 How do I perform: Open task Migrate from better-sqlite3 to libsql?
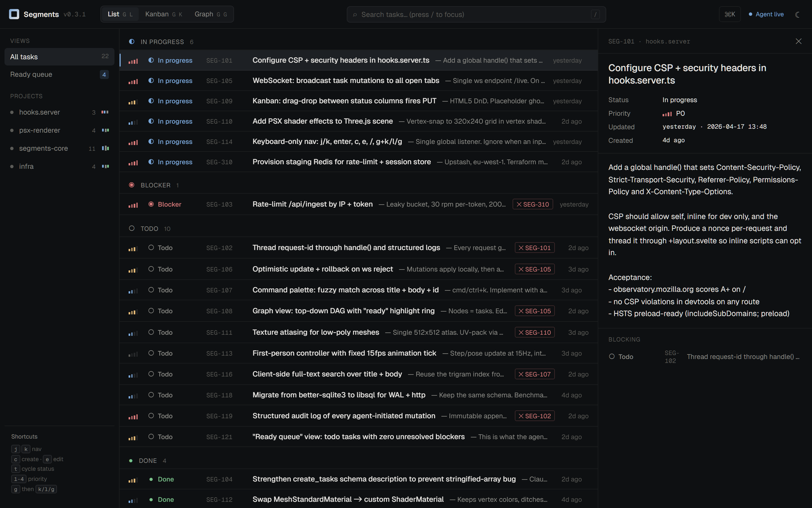358,395
